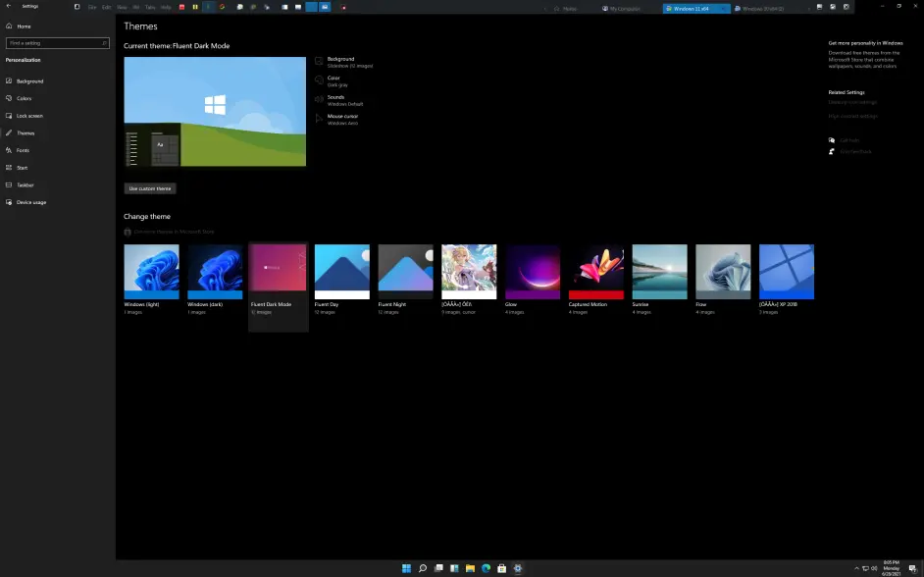
Task: Open the Home settings page
Action: coord(19,26)
